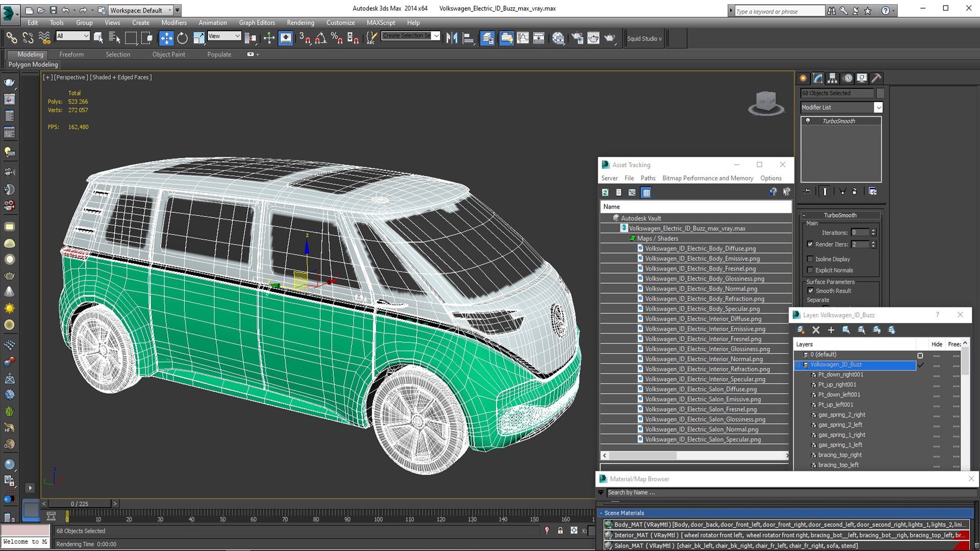This screenshot has height=551, width=980.
Task: Click the object color swatch beside name field
Action: [880, 93]
